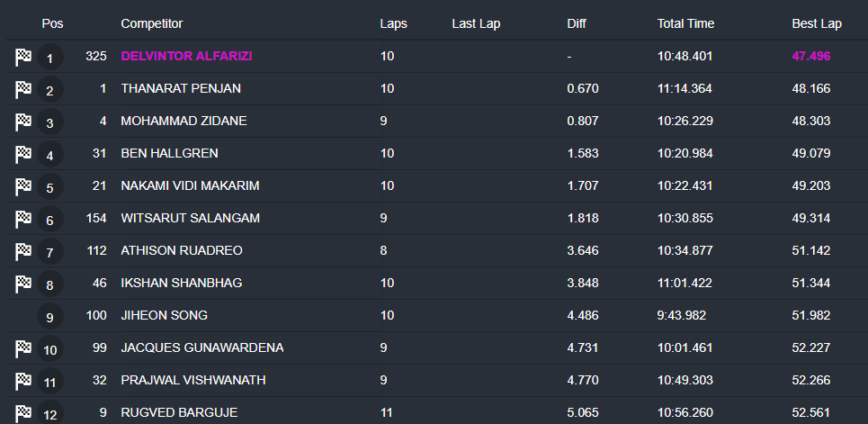Image resolution: width=868 pixels, height=424 pixels.
Task: Select competitor JACQUES GUNAWARDENA row
Action: pos(202,348)
